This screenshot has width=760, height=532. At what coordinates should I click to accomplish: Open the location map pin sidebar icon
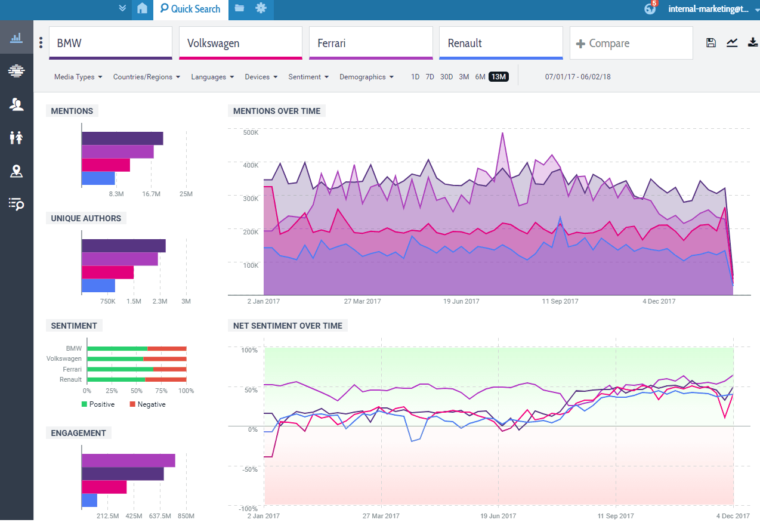[x=16, y=172]
